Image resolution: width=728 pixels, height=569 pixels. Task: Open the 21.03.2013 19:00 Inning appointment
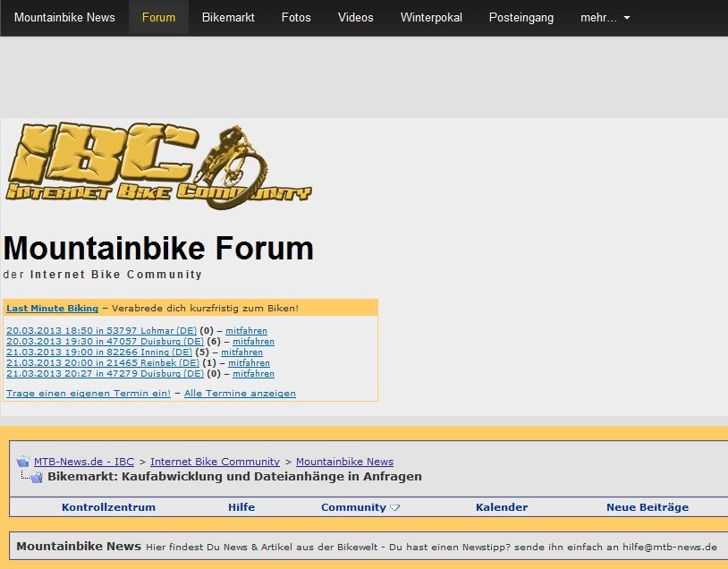pos(99,352)
